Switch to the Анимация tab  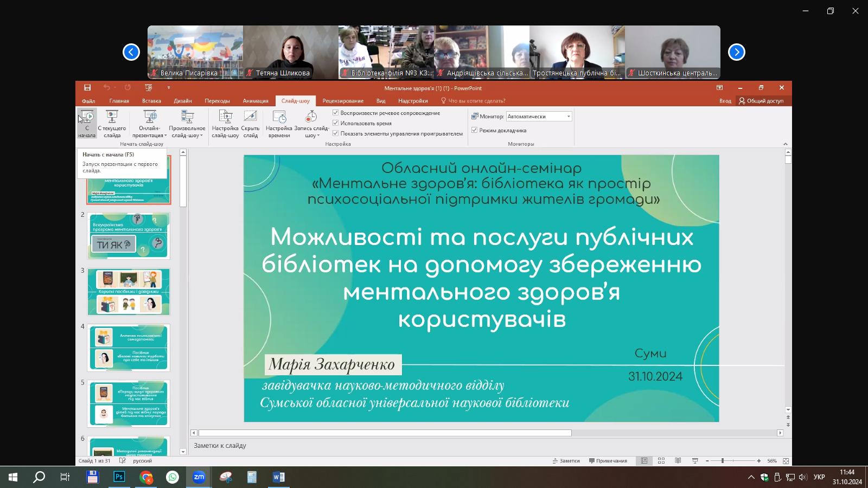pyautogui.click(x=256, y=101)
